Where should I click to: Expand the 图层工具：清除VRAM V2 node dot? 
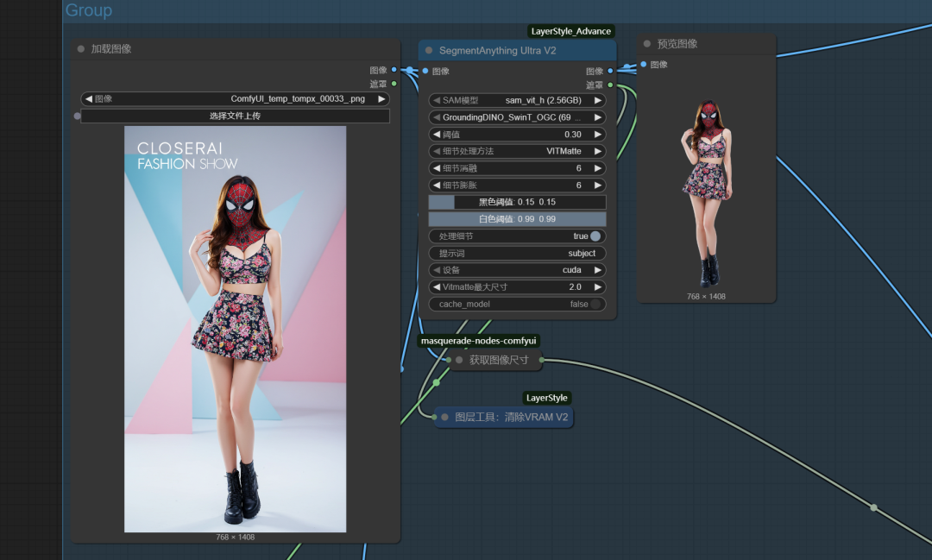(444, 418)
